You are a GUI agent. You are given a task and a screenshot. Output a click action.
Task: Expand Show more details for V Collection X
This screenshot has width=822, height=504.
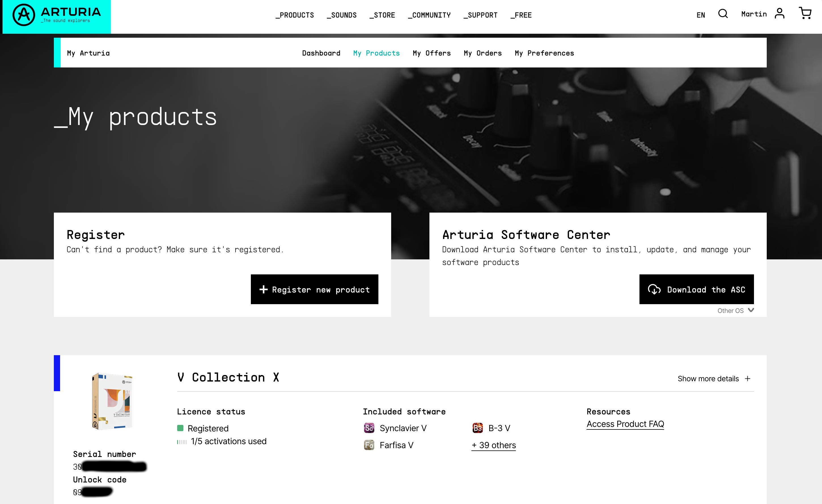[714, 379]
